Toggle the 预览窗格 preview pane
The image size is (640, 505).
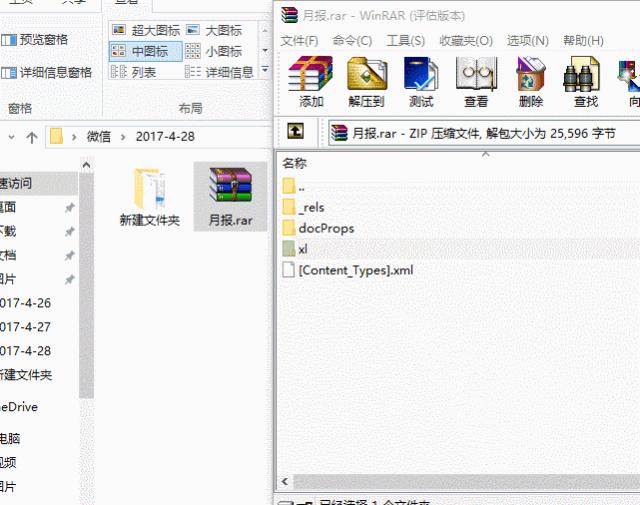[x=35, y=39]
